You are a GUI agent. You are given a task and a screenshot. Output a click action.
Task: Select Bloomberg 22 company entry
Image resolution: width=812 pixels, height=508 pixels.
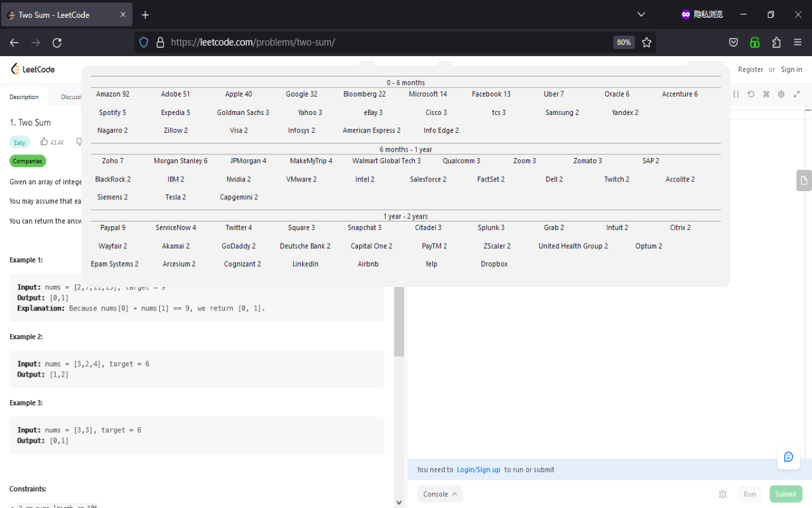[365, 94]
